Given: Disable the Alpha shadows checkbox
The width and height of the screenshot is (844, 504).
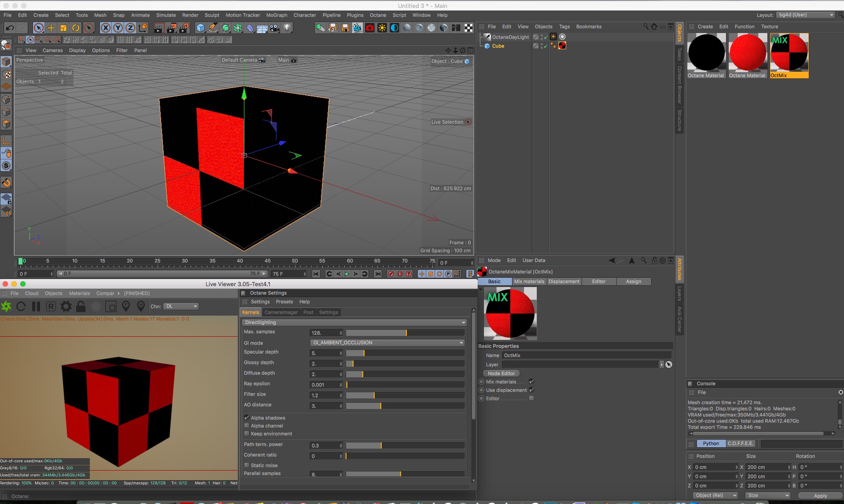Looking at the screenshot, I should click(x=247, y=418).
